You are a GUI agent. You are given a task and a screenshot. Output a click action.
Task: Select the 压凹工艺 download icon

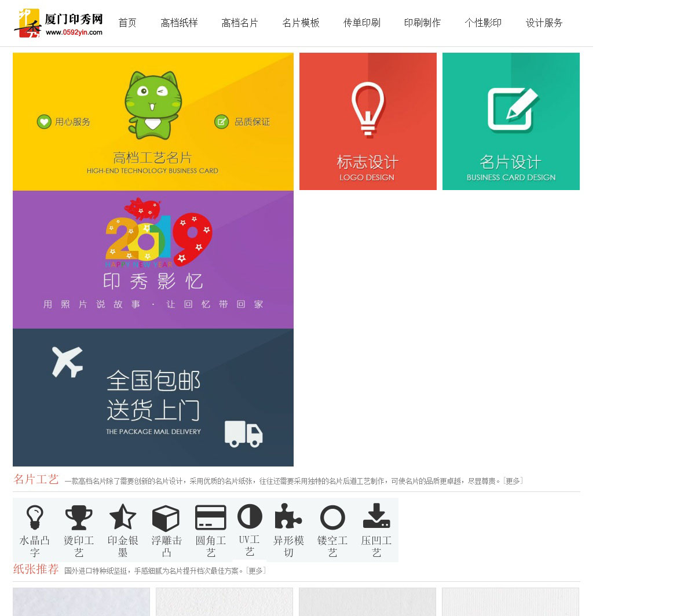pos(376,516)
